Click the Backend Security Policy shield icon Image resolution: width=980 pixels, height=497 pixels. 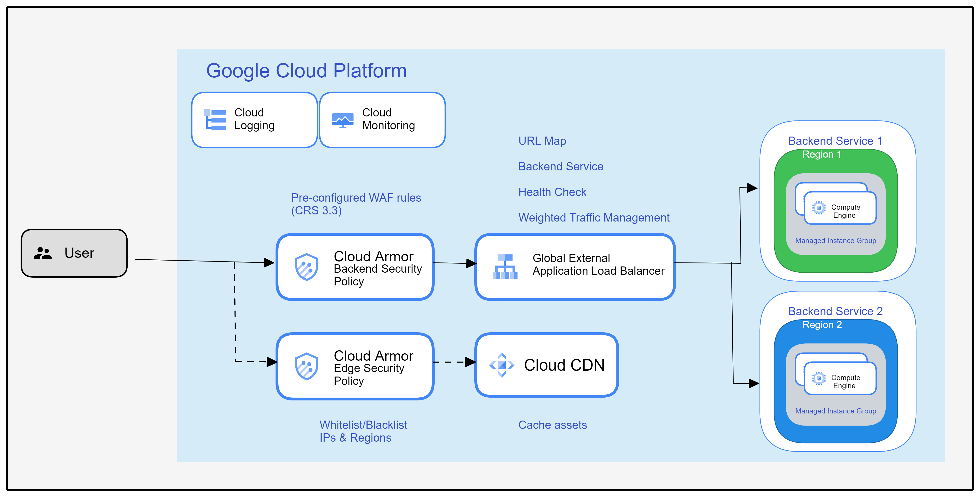(307, 267)
